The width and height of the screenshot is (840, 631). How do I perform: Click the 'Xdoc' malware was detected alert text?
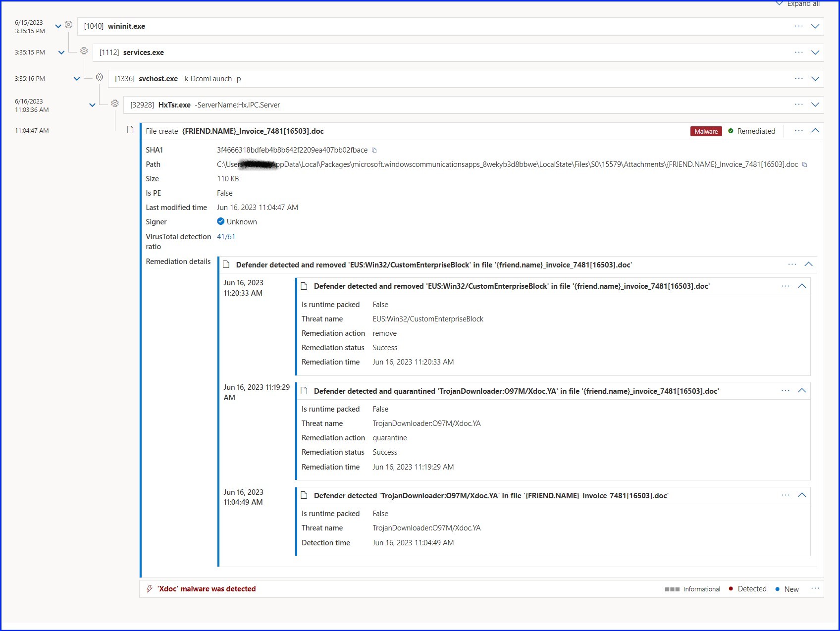click(207, 589)
